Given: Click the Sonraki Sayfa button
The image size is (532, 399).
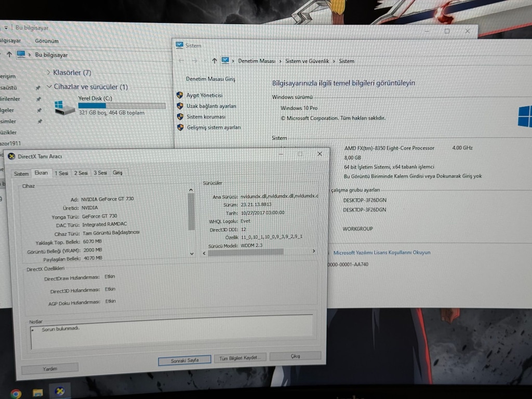Looking at the screenshot, I should [184, 360].
